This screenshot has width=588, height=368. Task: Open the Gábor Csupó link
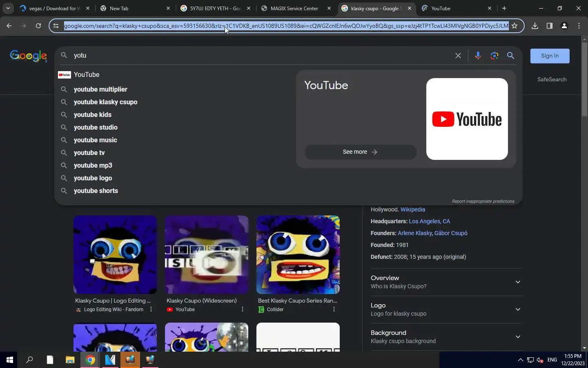click(451, 233)
